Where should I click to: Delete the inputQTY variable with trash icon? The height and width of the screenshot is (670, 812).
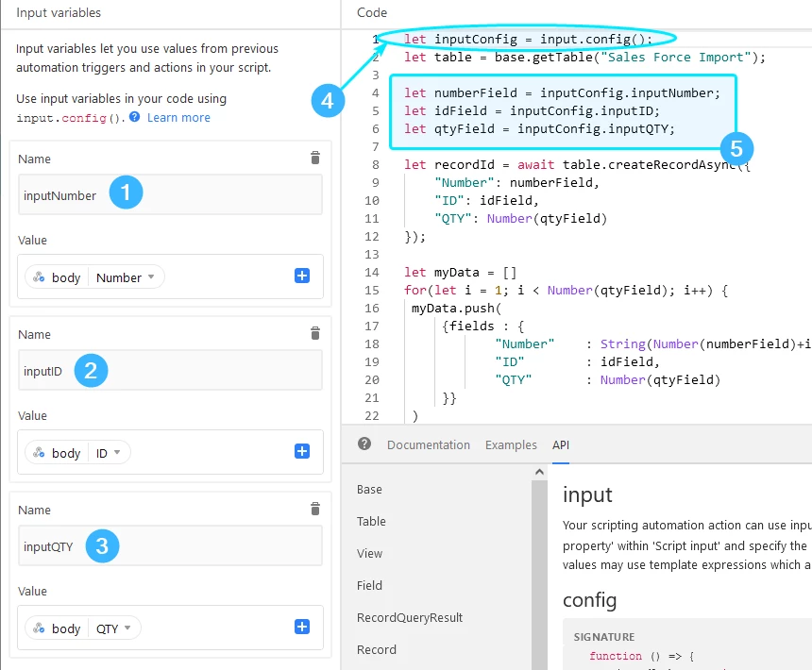click(x=314, y=509)
